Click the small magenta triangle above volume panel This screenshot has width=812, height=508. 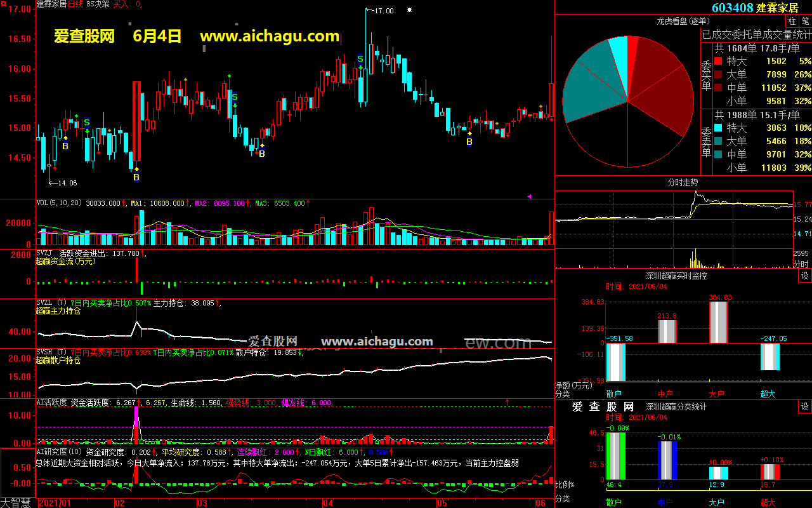point(530,196)
